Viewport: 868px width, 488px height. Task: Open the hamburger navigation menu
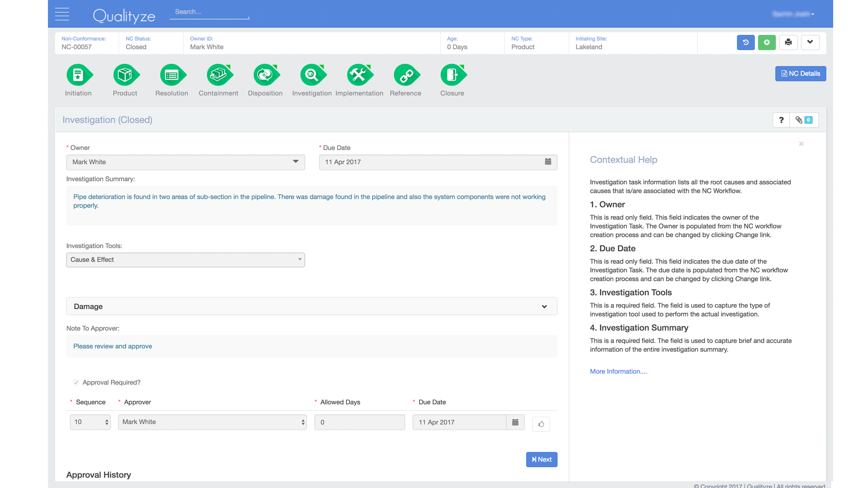point(62,14)
